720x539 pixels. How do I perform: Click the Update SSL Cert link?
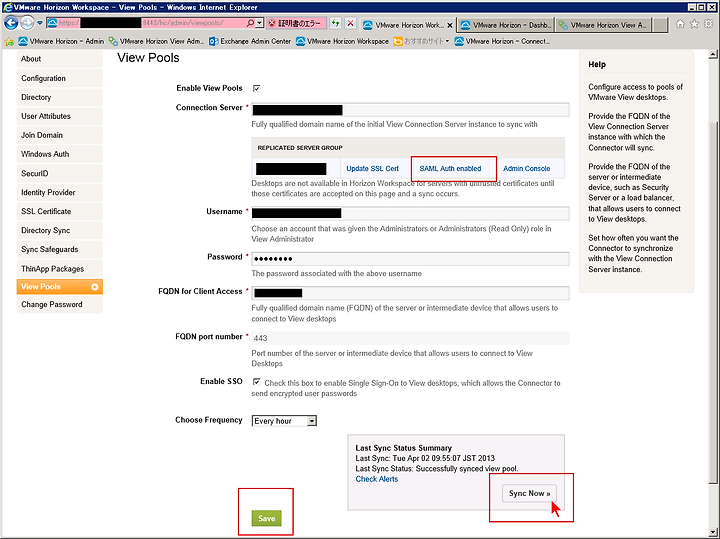tap(372, 168)
